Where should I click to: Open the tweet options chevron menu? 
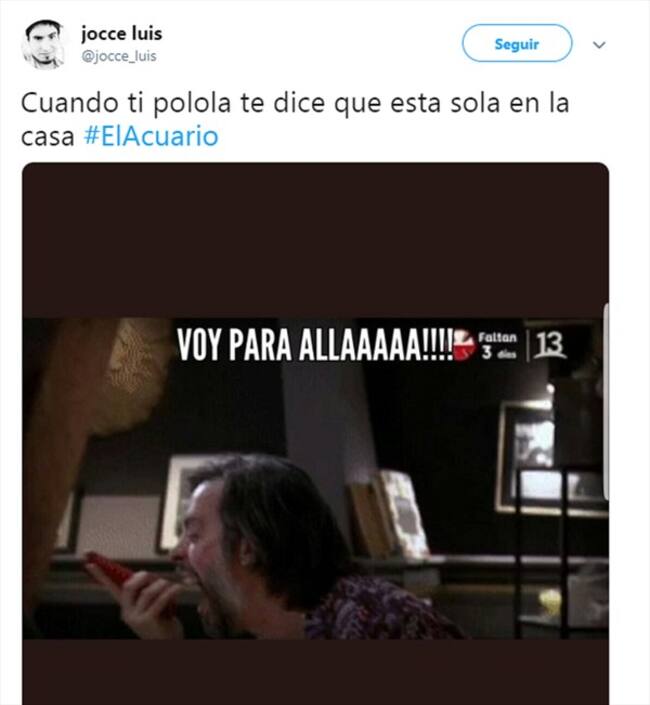coord(599,45)
